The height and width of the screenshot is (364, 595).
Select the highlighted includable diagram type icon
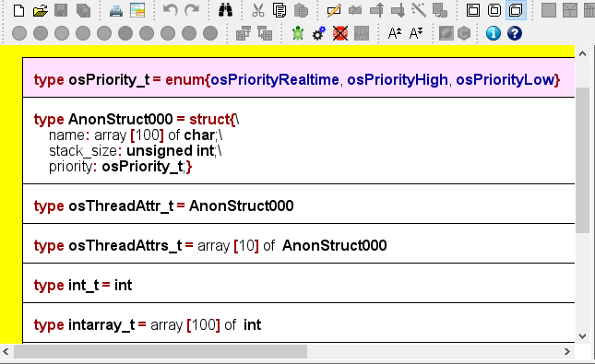pyautogui.click(x=516, y=11)
